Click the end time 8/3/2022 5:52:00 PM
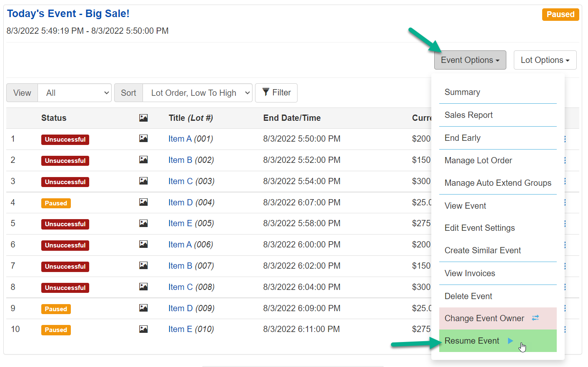Viewport: 588px width, 367px height. pyautogui.click(x=302, y=160)
